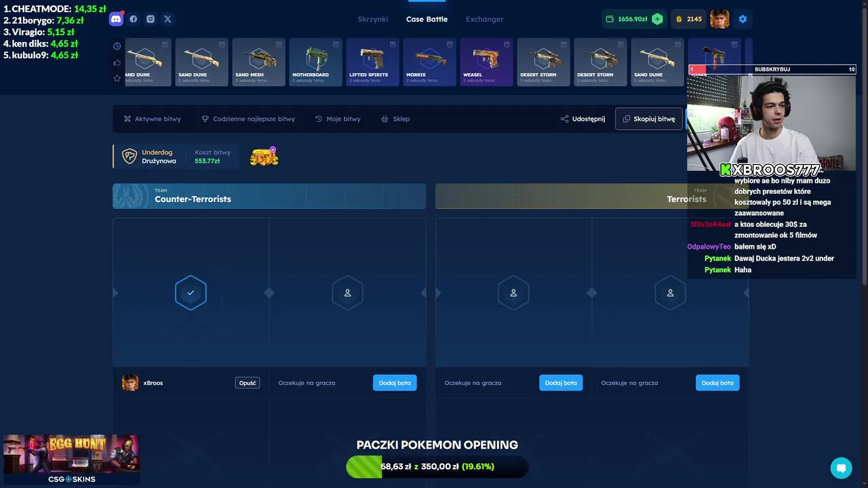Click the Opuść button next to xBroos
868x488 pixels.
(x=248, y=383)
